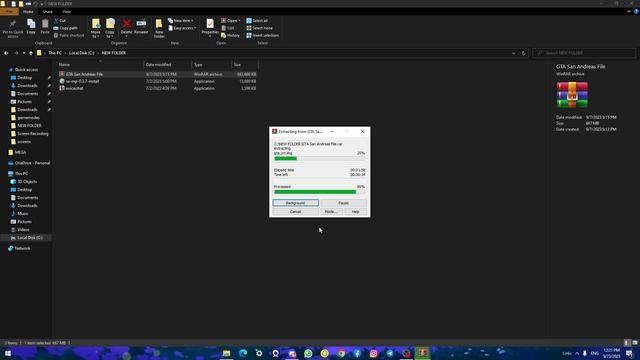Click the Mode... button in the dialog

coord(330,212)
